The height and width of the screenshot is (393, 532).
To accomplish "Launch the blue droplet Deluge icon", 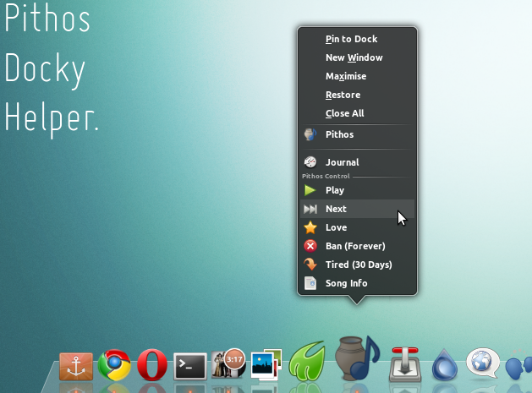I will tap(444, 365).
